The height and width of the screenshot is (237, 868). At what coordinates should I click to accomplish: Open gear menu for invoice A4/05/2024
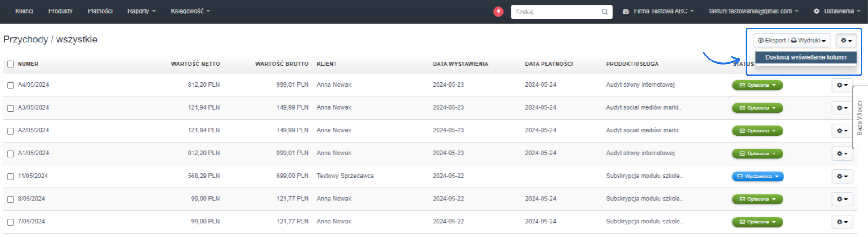tap(842, 85)
